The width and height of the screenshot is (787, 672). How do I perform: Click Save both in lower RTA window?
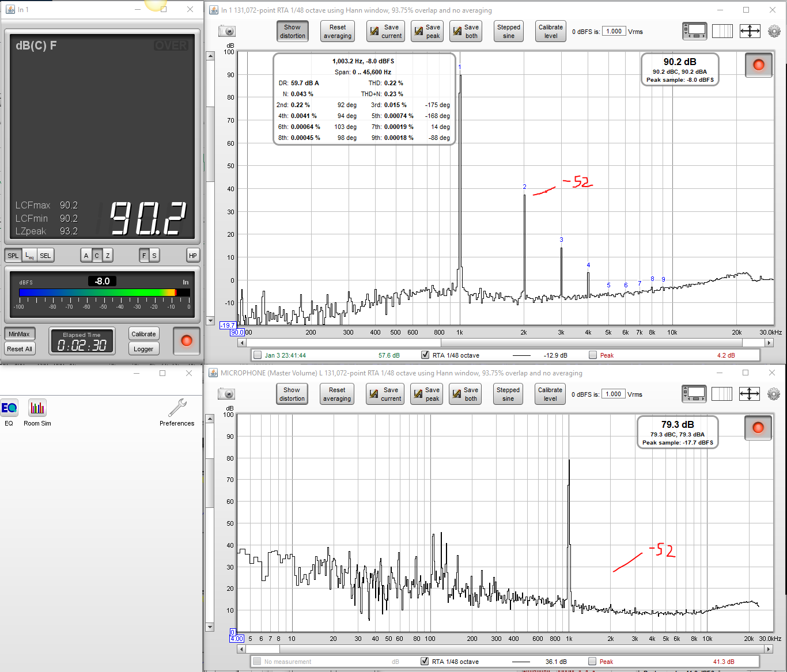pyautogui.click(x=465, y=394)
